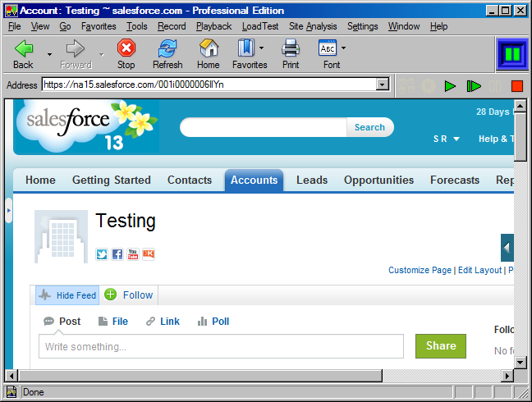This screenshot has width=532, height=402.
Task: Switch to the Contacts tab
Action: point(190,180)
